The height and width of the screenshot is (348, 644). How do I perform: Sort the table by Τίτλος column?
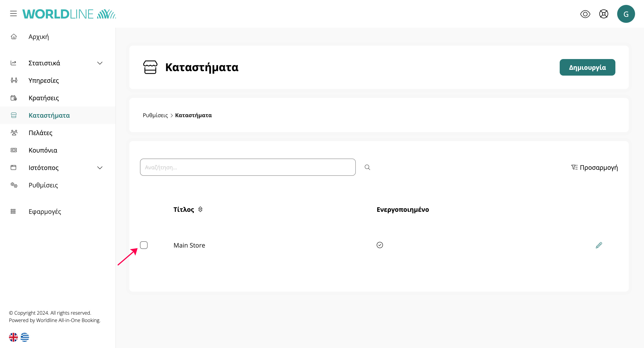coord(200,209)
